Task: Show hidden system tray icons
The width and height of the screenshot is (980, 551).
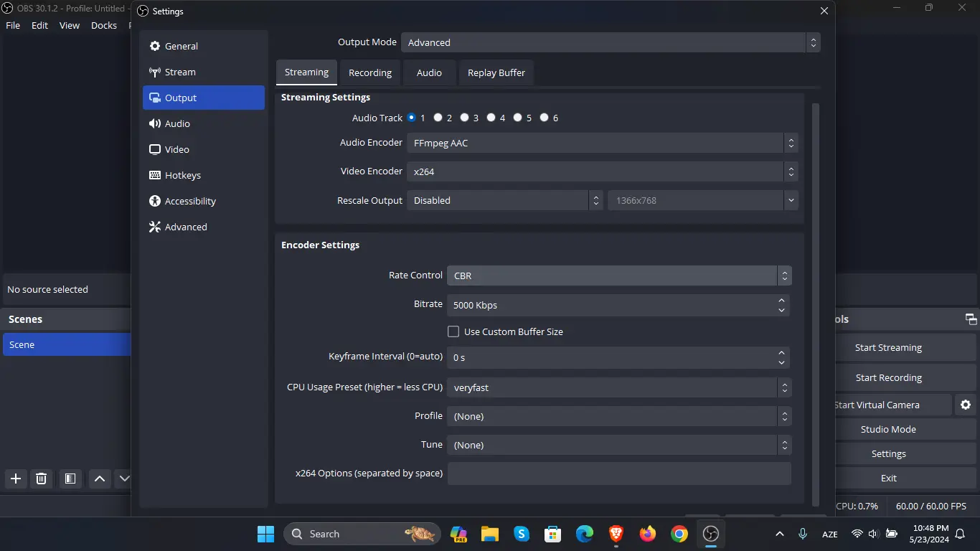Action: (780, 534)
